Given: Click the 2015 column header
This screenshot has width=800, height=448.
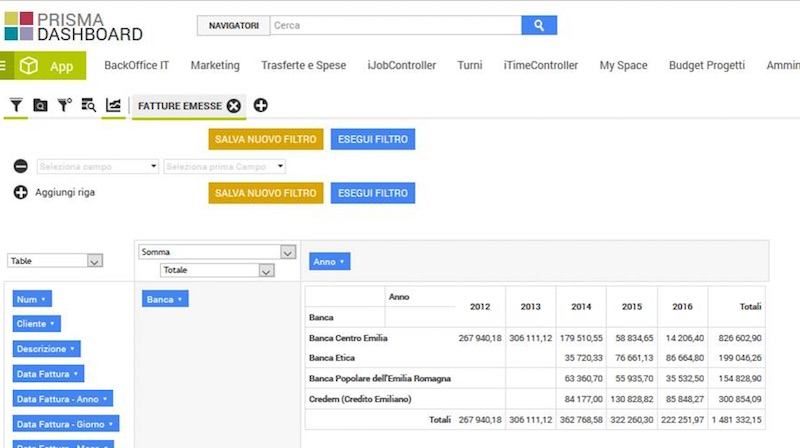Looking at the screenshot, I should point(632,307).
